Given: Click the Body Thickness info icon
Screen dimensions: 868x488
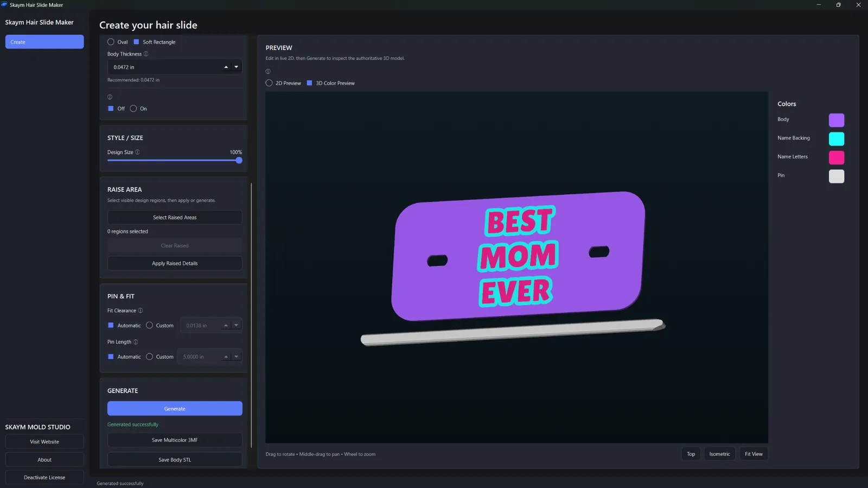Looking at the screenshot, I should 146,54.
